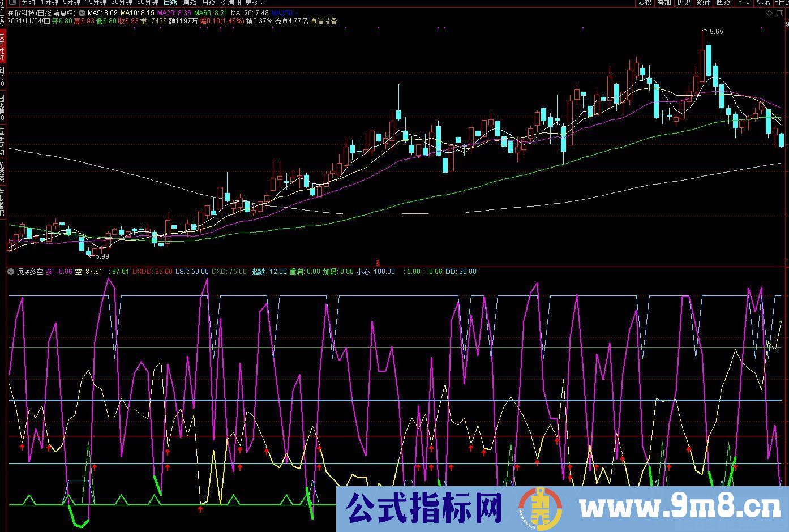The width and height of the screenshot is (789, 532).
Task: Click the MA5: 8.09 indicator label
Action: pyautogui.click(x=103, y=13)
